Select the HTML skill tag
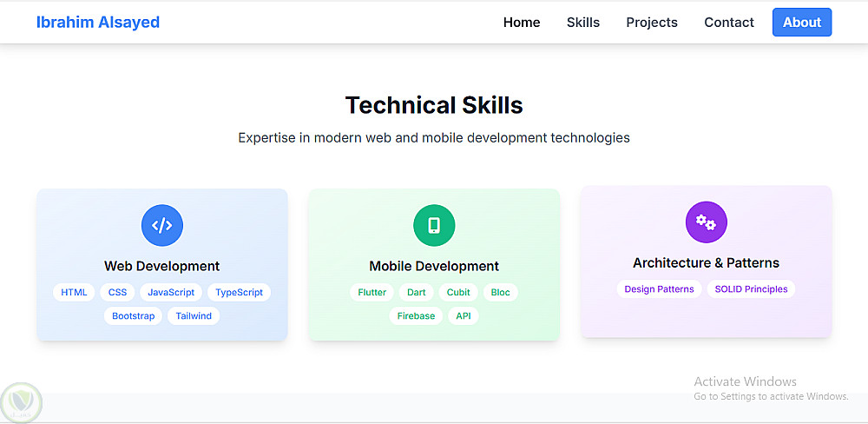 point(74,293)
